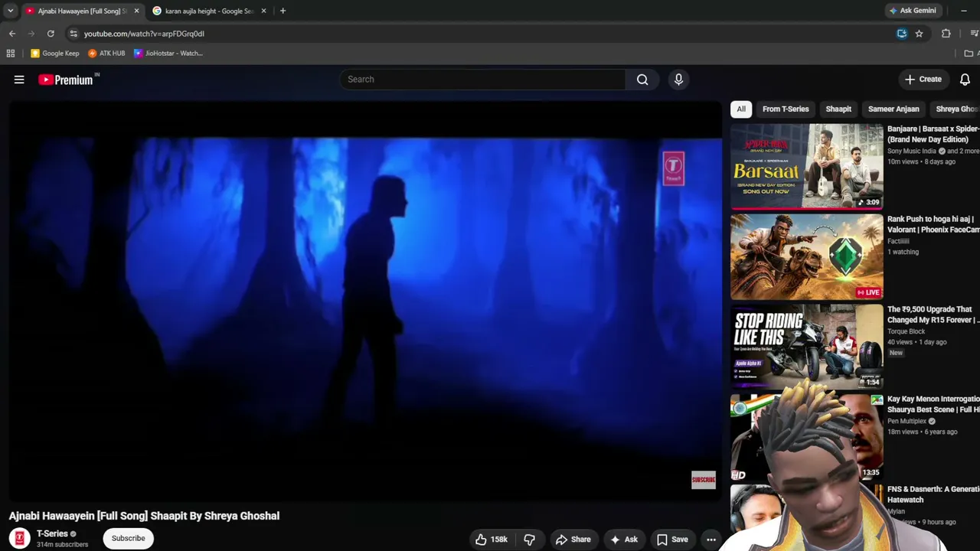Open the Barsaat Banjaare video thumbnail

click(807, 166)
